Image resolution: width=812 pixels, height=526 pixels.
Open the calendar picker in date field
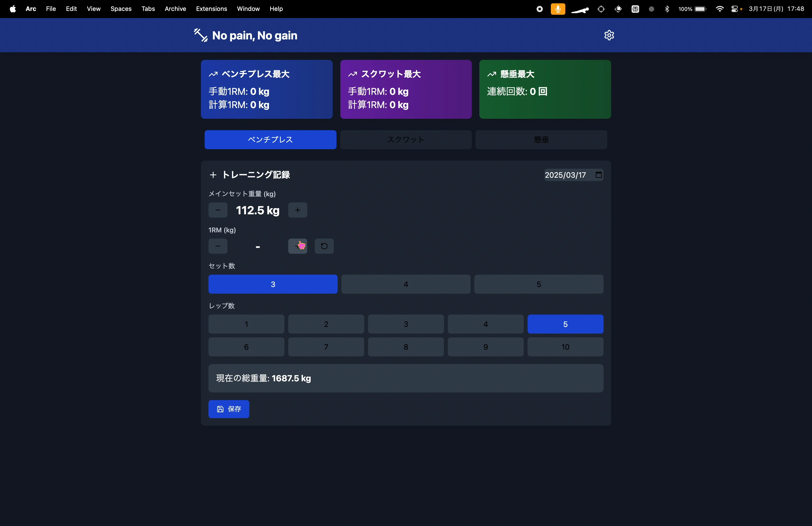[598, 175]
